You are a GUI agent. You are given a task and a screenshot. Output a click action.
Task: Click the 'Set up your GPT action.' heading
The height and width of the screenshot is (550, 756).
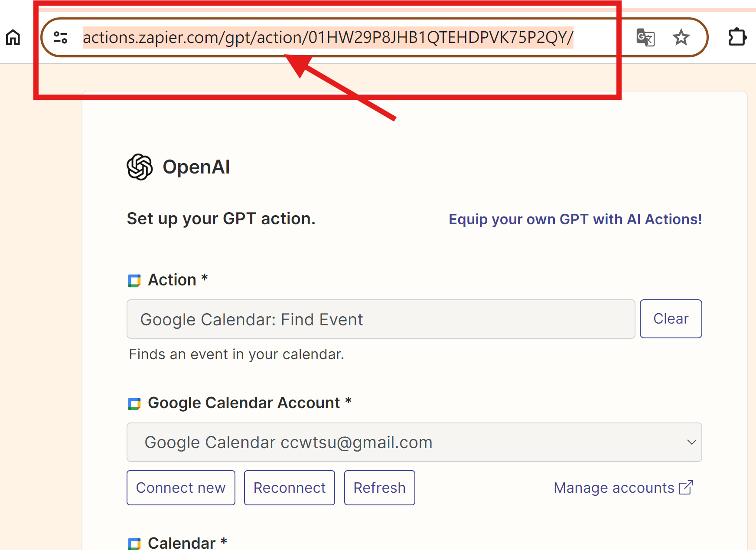pos(221,219)
